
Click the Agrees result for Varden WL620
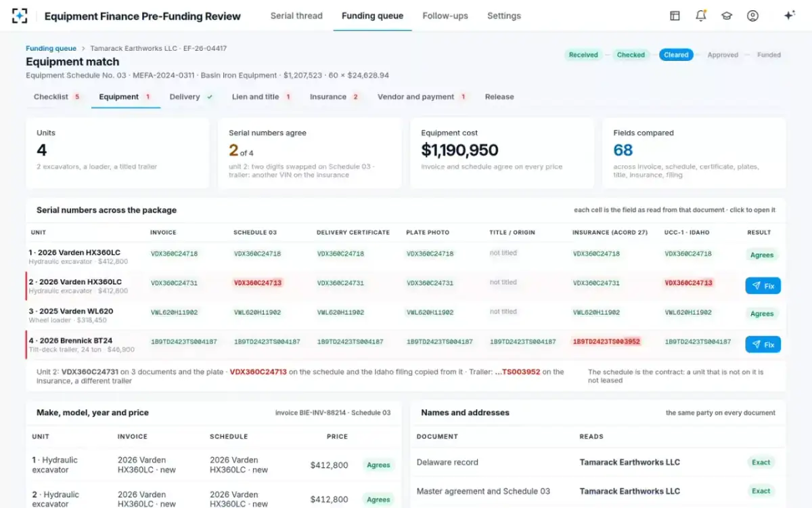[762, 314]
